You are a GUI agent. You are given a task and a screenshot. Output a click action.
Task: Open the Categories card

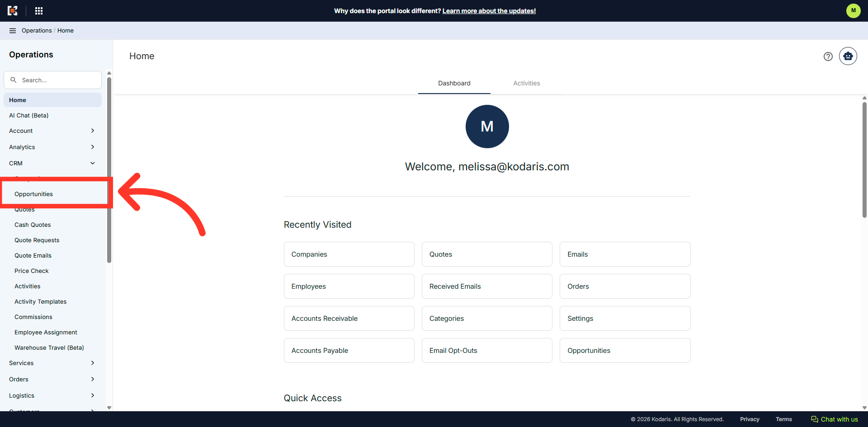[487, 319]
